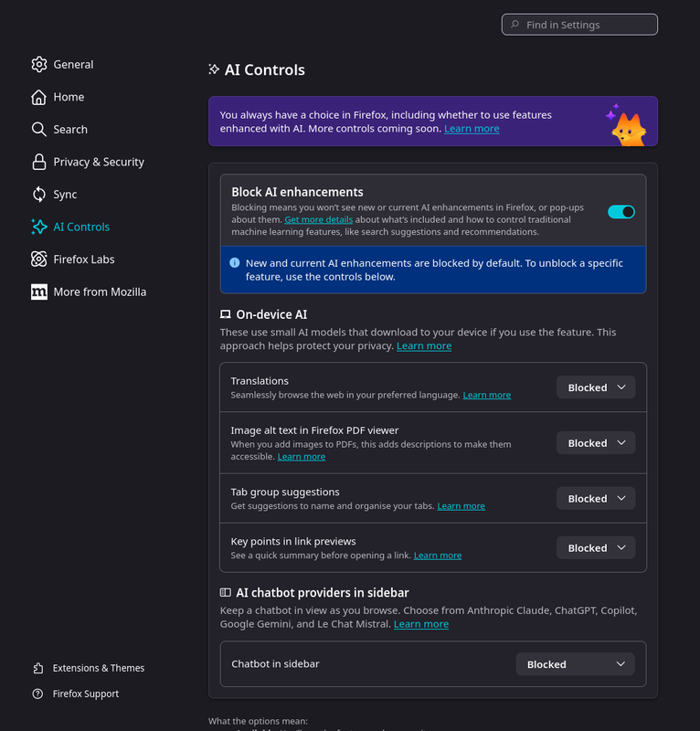Click the General gear icon in sidebar
The height and width of the screenshot is (731, 700).
pos(38,64)
